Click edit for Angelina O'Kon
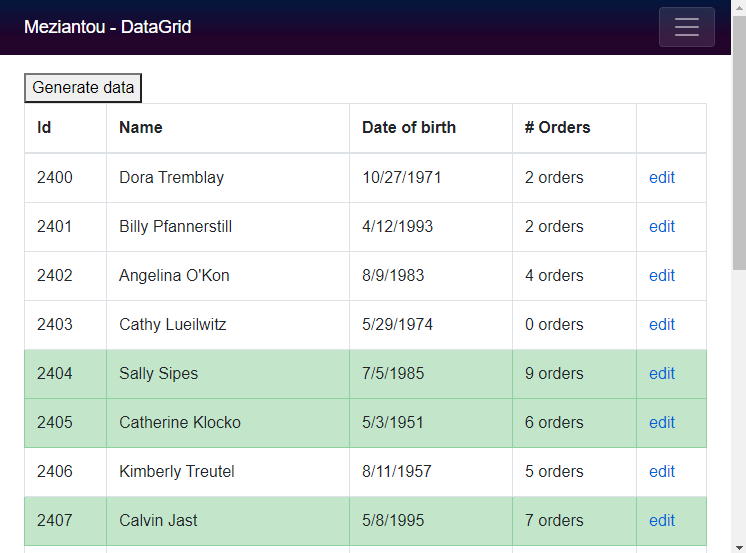746x553 pixels. point(661,276)
